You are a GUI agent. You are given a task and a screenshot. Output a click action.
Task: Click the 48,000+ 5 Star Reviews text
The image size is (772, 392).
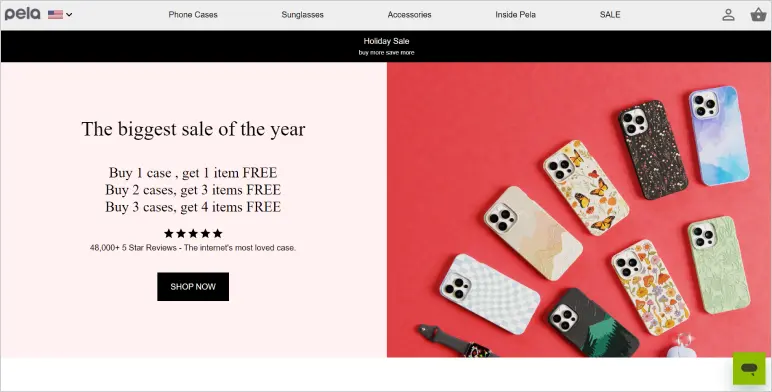193,248
